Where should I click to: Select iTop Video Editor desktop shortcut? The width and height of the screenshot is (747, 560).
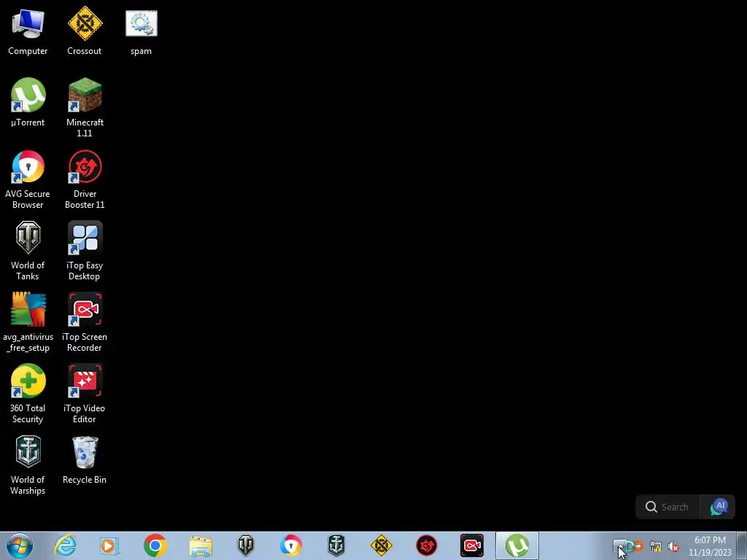click(x=85, y=394)
